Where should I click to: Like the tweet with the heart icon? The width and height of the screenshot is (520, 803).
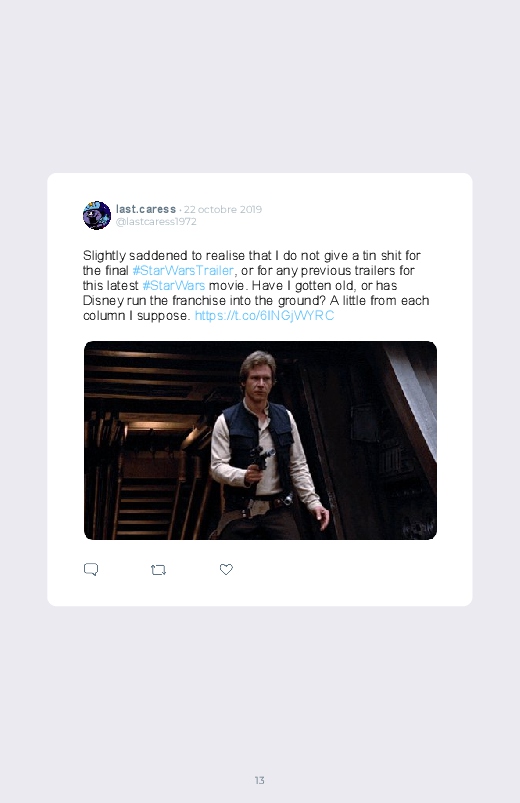226,569
